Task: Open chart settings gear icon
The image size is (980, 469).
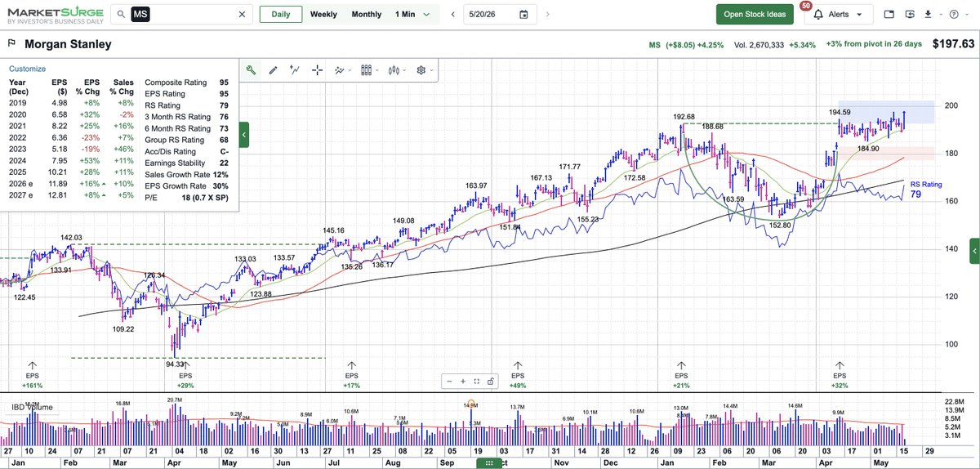Action: tap(421, 70)
